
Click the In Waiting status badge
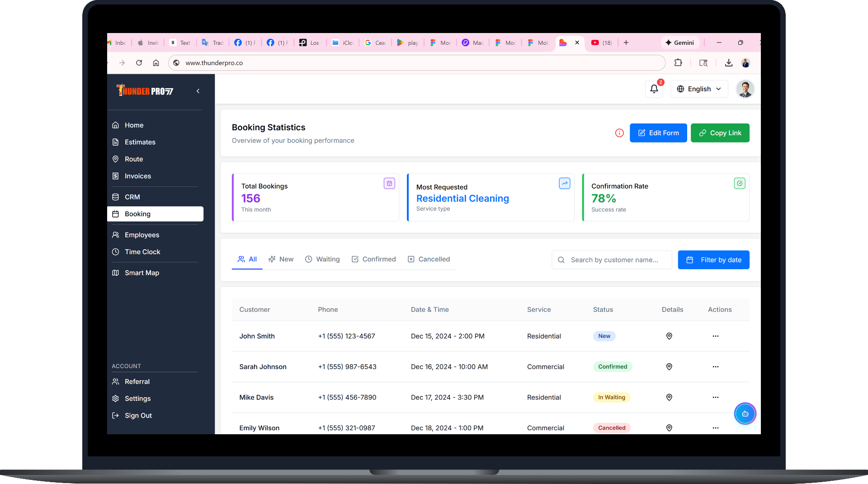click(x=612, y=397)
